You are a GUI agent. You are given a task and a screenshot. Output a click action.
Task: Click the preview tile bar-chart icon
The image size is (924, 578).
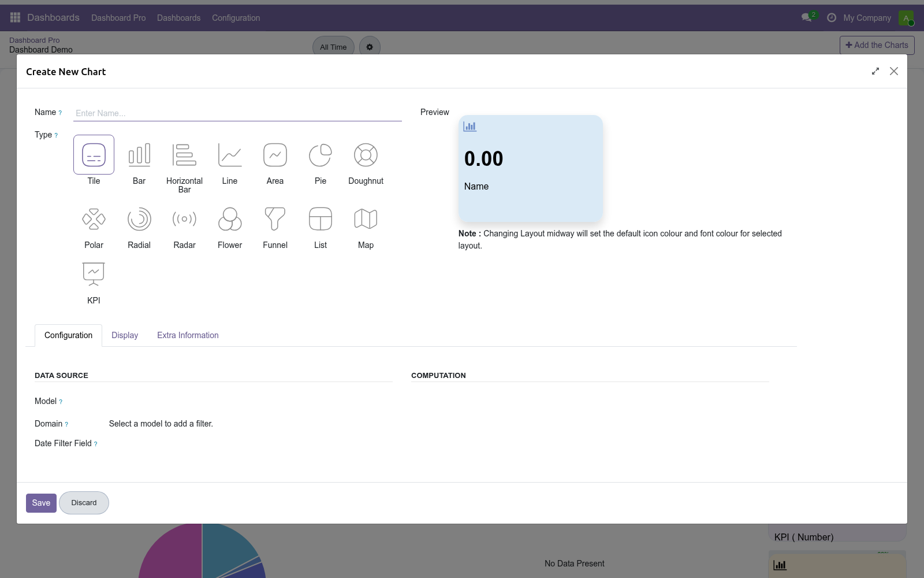tap(470, 127)
